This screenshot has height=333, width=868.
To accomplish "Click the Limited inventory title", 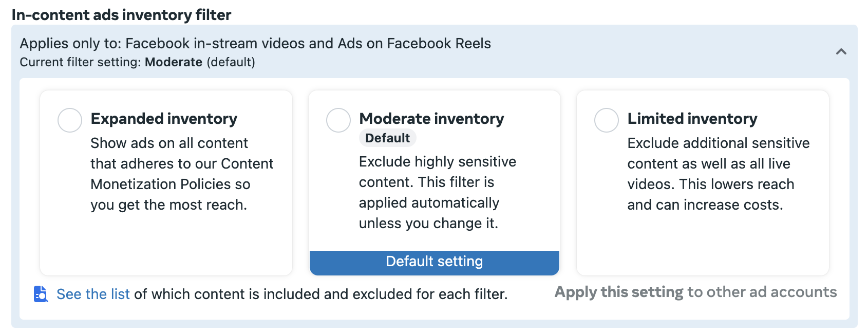I will tap(692, 119).
